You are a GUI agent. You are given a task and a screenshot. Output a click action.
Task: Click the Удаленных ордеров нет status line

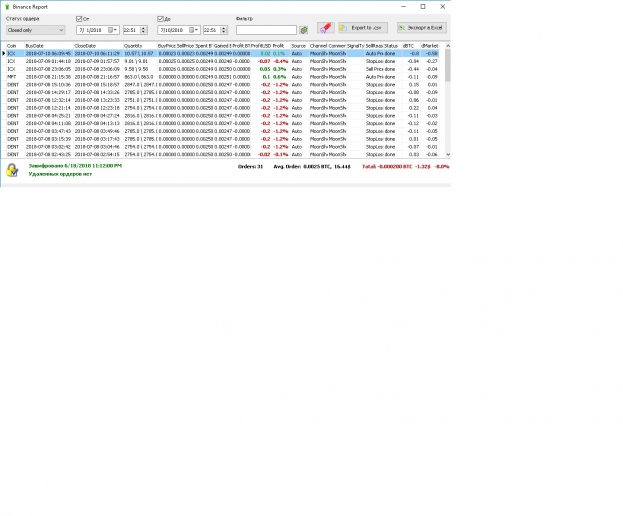tap(60, 174)
